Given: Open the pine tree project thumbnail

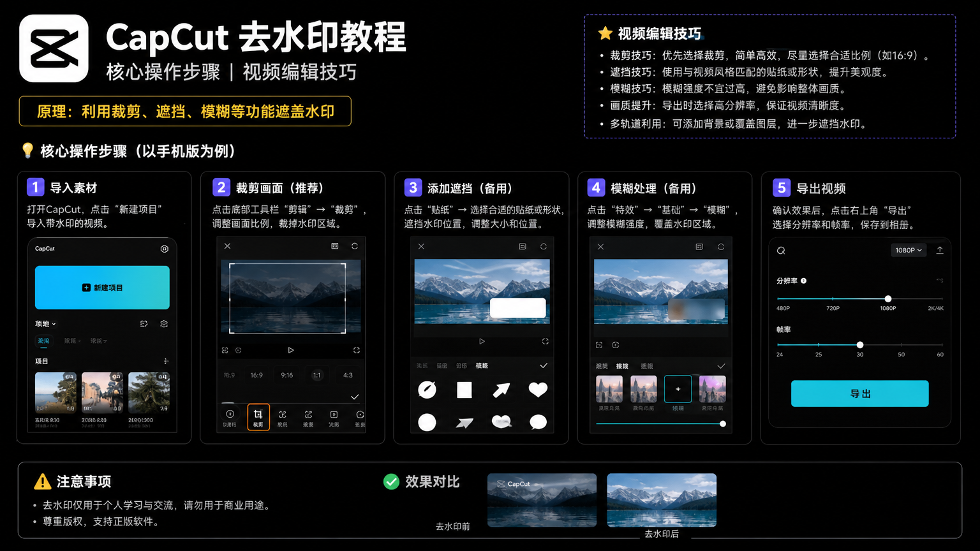Looking at the screenshot, I should coord(149,393).
